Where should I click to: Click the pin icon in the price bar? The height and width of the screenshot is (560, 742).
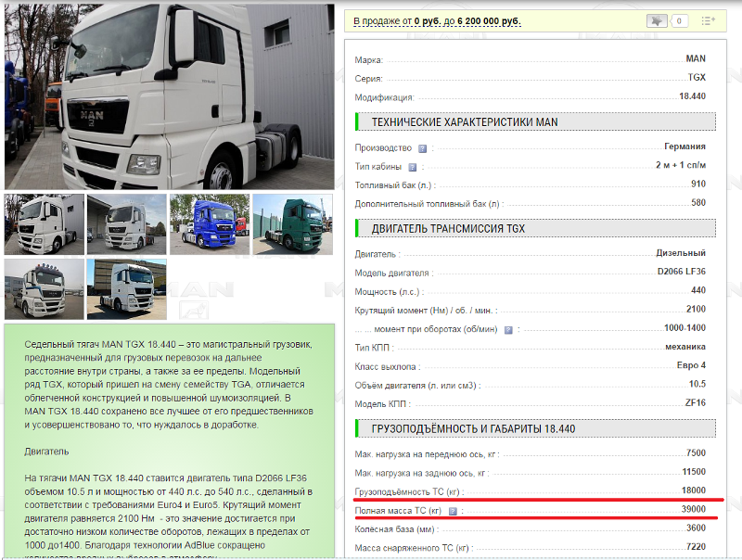click(657, 20)
